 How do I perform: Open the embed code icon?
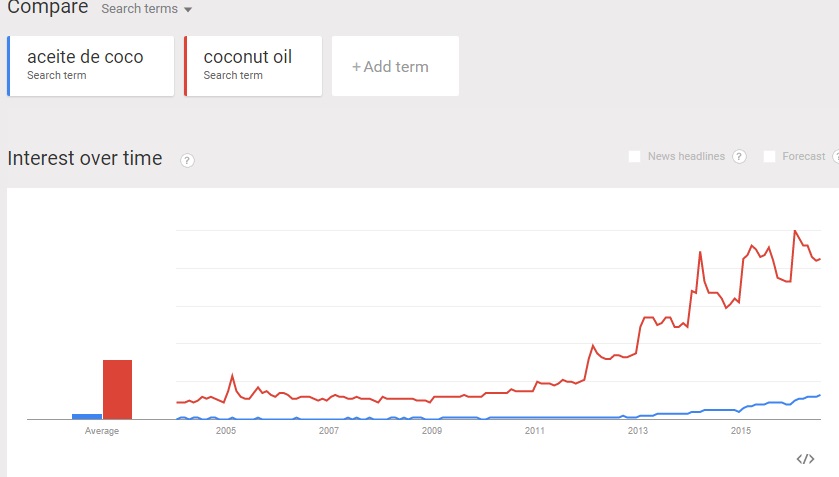coord(805,459)
